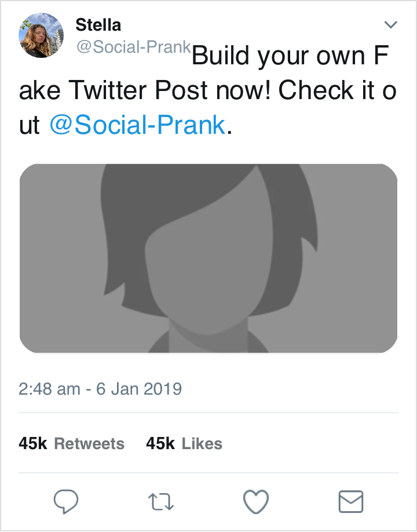The image size is (417, 532).
Task: Click the 45k number beside Likes
Action: 160,444
